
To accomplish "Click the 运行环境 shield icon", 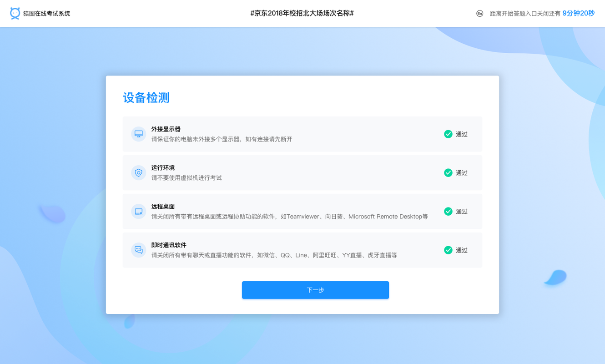I will click(x=138, y=172).
